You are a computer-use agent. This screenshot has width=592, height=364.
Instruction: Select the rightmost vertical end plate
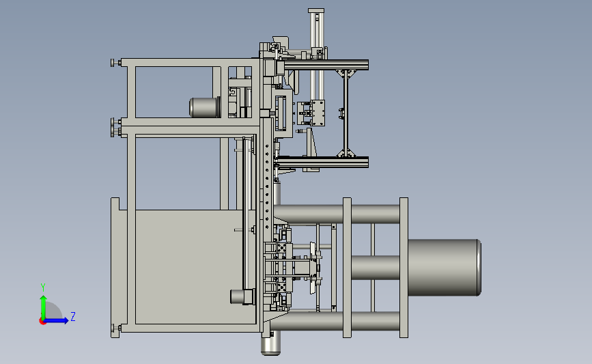tap(404, 267)
